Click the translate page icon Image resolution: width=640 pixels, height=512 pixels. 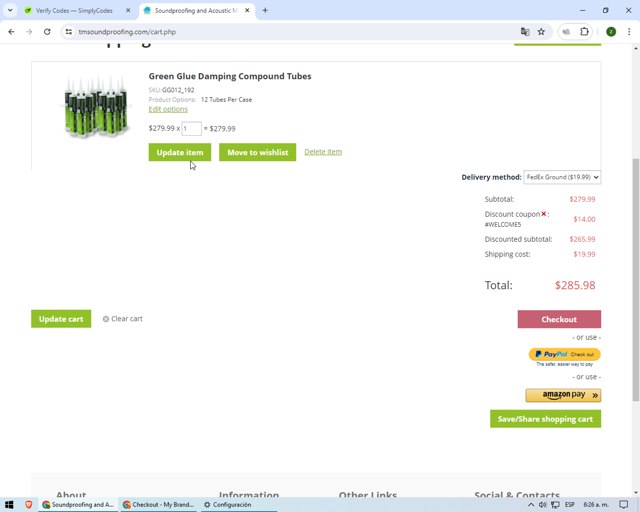tap(525, 32)
